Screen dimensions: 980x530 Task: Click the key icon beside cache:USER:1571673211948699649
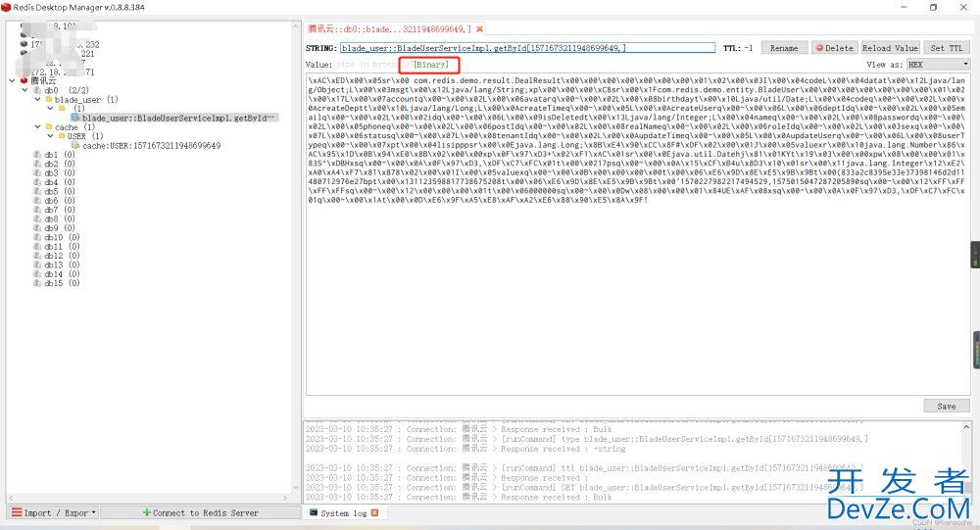click(x=75, y=145)
